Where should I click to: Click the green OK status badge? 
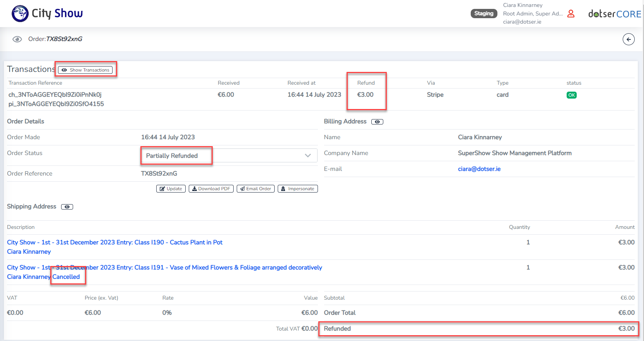click(x=571, y=95)
